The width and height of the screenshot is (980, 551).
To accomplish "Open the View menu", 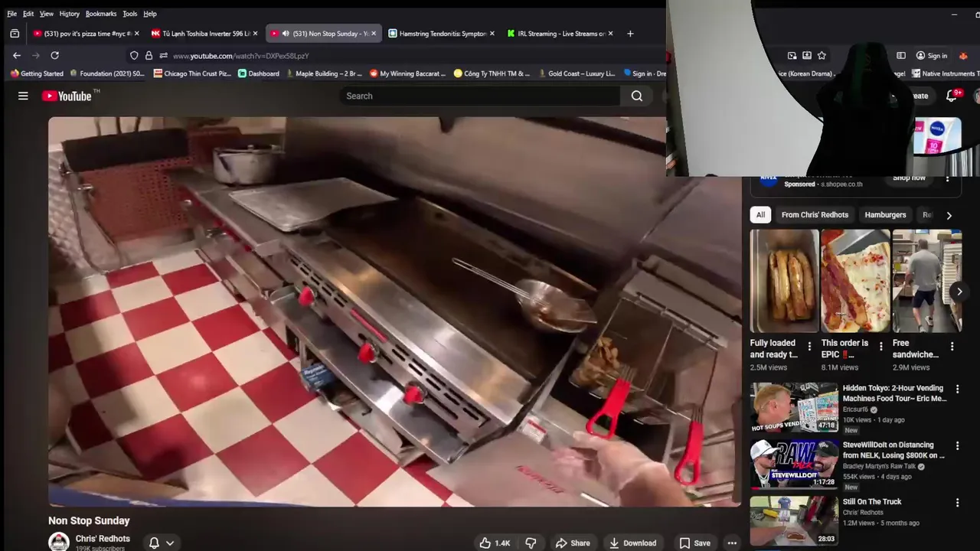I will click(x=47, y=14).
